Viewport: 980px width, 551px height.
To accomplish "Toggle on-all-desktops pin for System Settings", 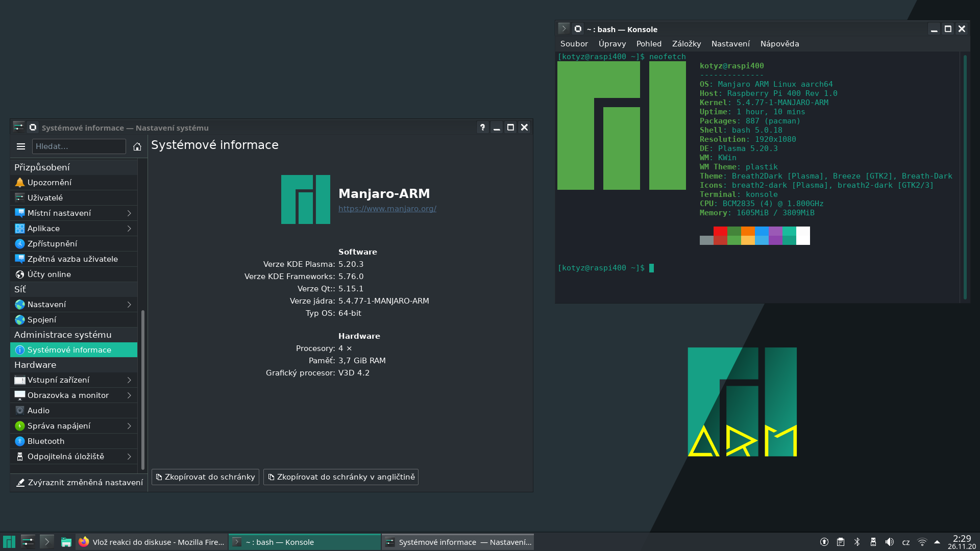I will point(33,127).
